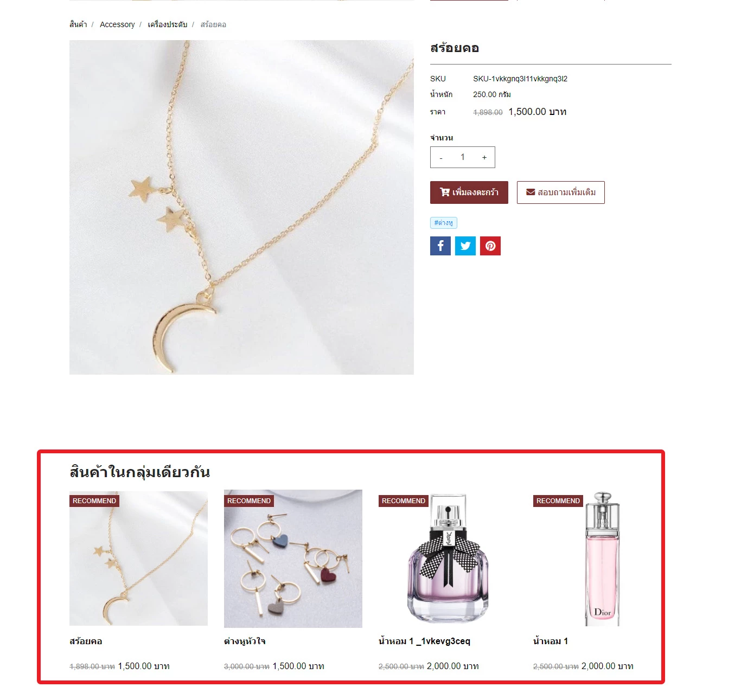Increase quantity with plus stepper
The height and width of the screenshot is (700, 741).
484,157
